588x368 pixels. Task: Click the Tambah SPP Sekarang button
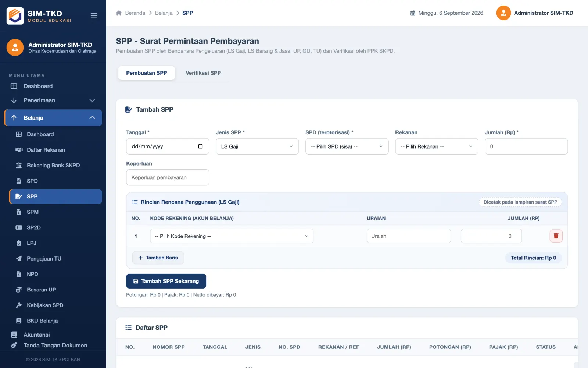[166, 281]
